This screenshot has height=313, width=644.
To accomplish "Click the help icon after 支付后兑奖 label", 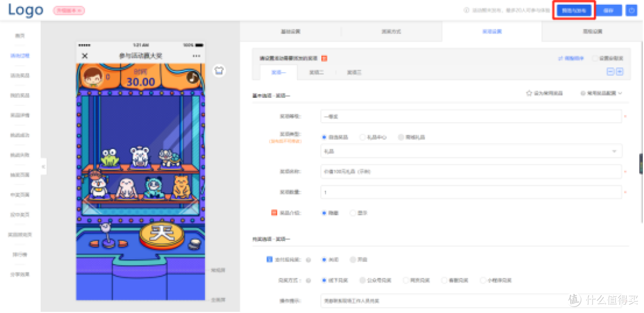I will click(x=308, y=260).
